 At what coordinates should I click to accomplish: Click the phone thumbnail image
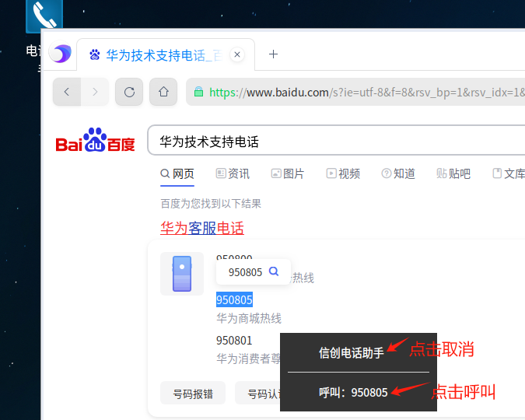[182, 274]
